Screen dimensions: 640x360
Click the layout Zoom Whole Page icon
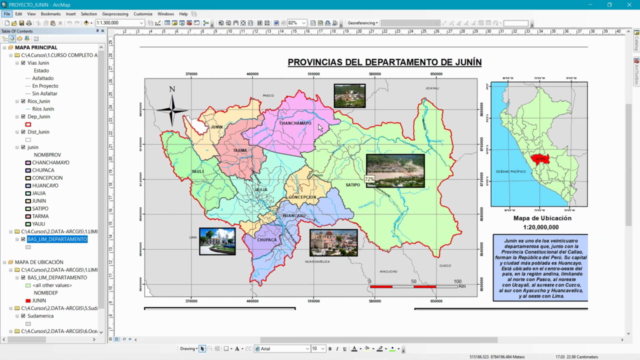[x=243, y=23]
